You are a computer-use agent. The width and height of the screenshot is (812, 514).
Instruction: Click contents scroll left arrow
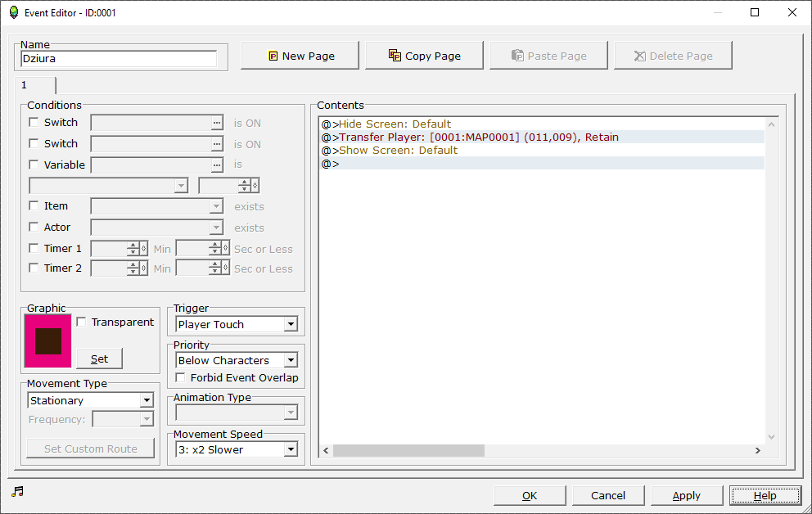[x=326, y=450]
